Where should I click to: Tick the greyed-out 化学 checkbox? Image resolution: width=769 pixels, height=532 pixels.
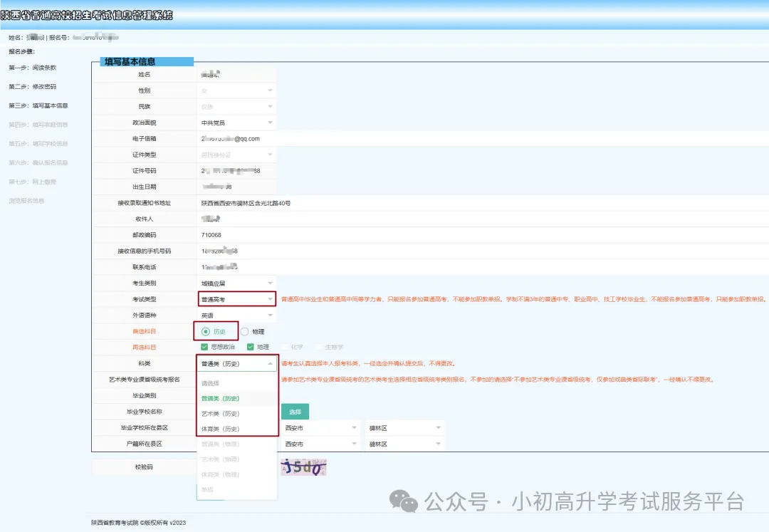point(284,347)
